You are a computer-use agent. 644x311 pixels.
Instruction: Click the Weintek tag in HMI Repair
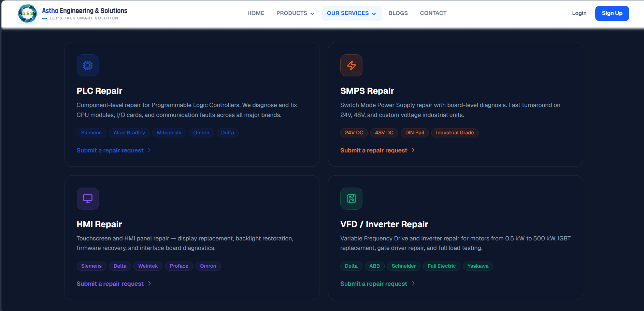pyautogui.click(x=148, y=266)
